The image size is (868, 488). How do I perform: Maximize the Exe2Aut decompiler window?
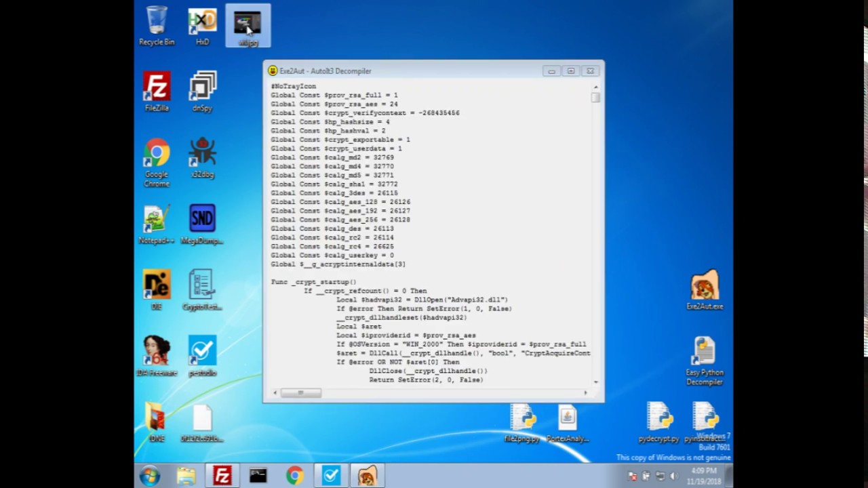pyautogui.click(x=571, y=70)
